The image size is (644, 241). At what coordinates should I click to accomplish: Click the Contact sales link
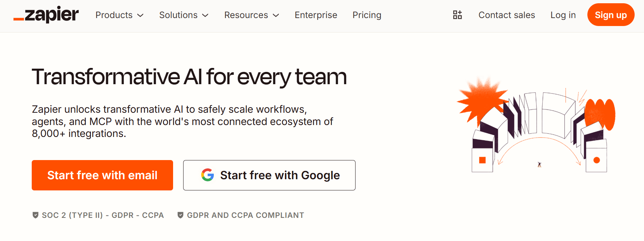(507, 15)
